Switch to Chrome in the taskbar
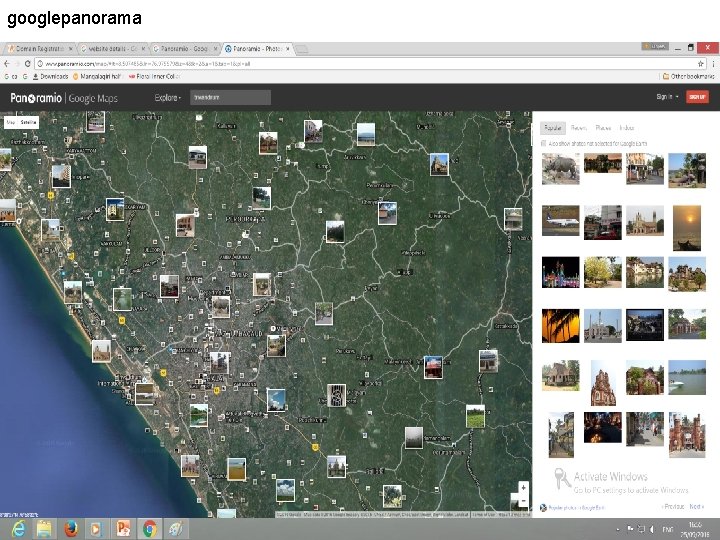Screen dimensions: 720x540 point(149,529)
